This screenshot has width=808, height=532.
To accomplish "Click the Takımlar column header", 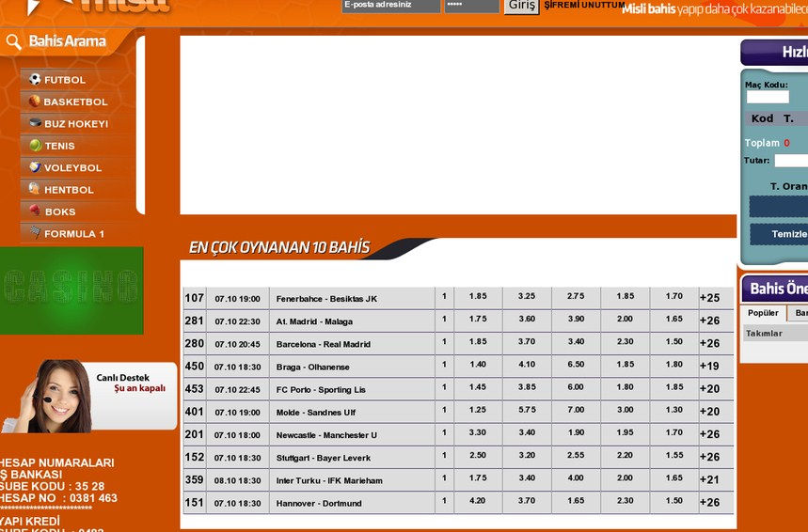I will 764,334.
